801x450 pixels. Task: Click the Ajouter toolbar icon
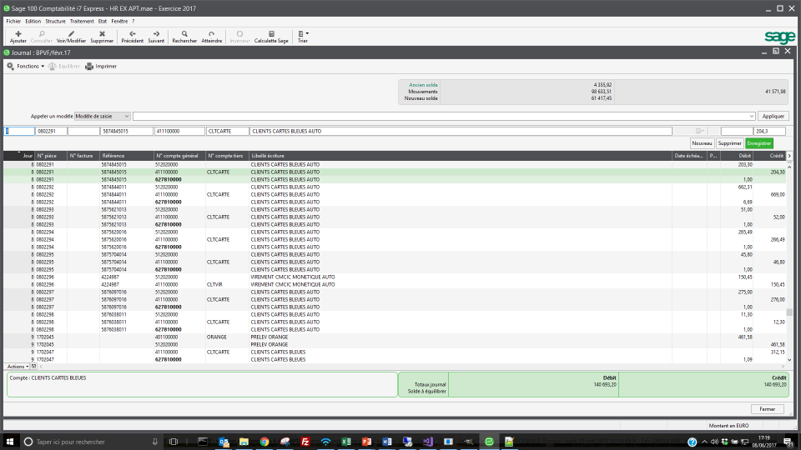point(18,36)
